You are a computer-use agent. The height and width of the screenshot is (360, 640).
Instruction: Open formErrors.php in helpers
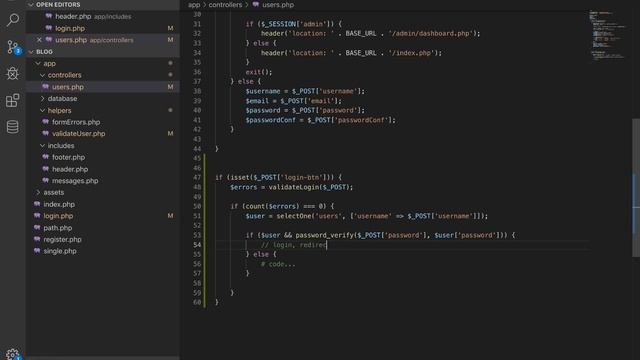(103, 122)
